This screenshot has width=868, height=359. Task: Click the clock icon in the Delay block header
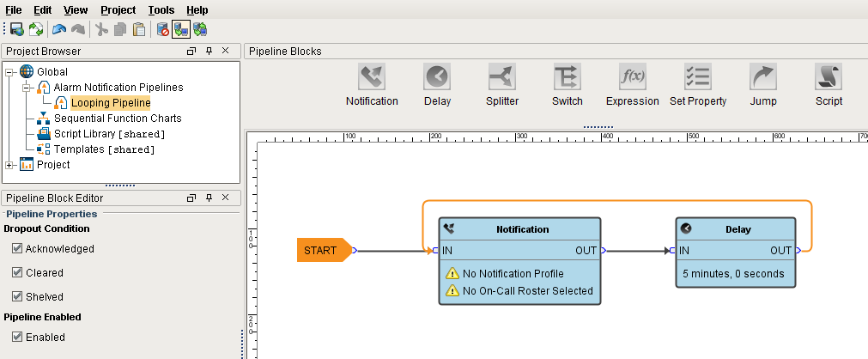[x=686, y=228]
